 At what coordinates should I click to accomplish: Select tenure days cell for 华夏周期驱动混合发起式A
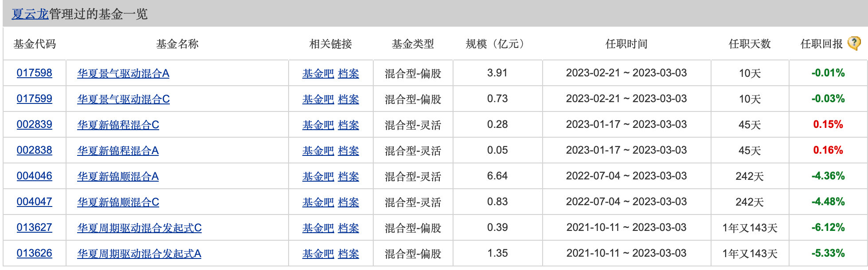[750, 254]
